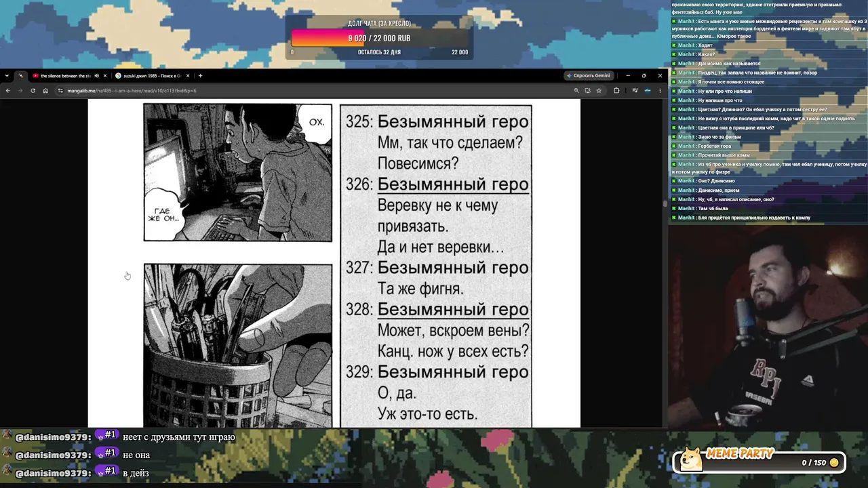Click the Doge icon on Meme Party widget
Viewport: 868px width, 488px height.
click(691, 459)
